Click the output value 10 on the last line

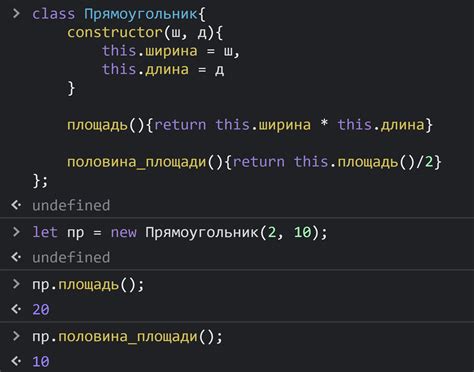41,362
